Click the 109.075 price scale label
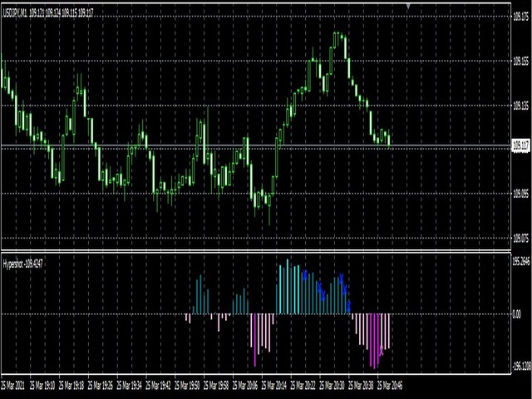 521,238
